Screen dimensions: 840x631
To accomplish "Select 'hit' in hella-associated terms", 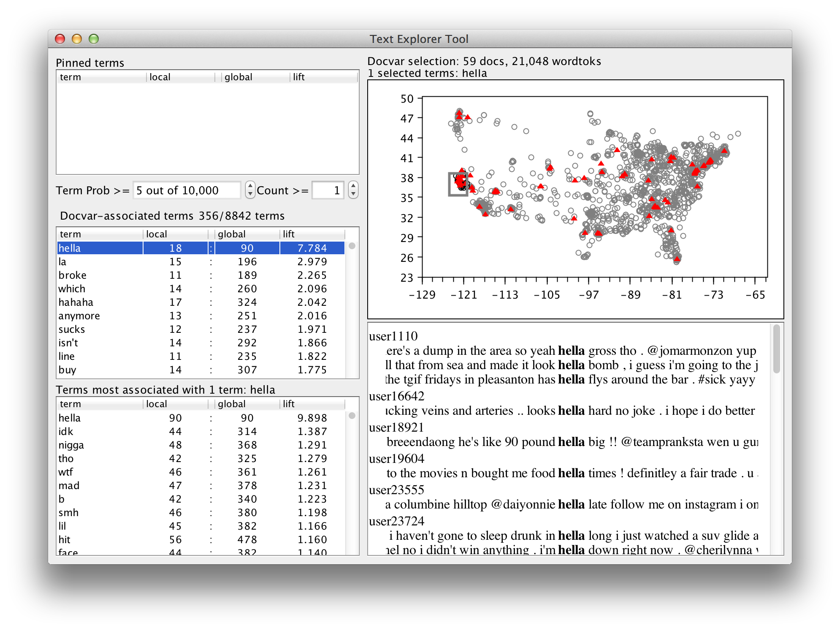I will pyautogui.click(x=201, y=539).
